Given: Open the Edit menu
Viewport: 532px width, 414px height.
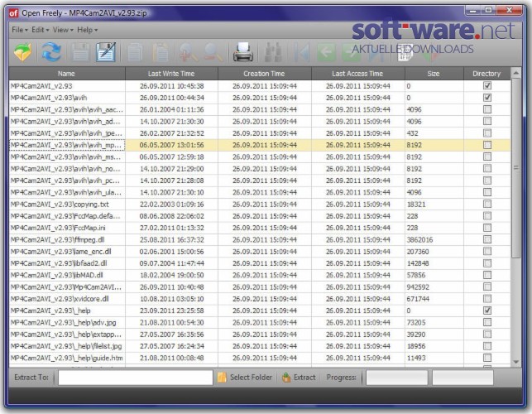Looking at the screenshot, I should pos(40,30).
